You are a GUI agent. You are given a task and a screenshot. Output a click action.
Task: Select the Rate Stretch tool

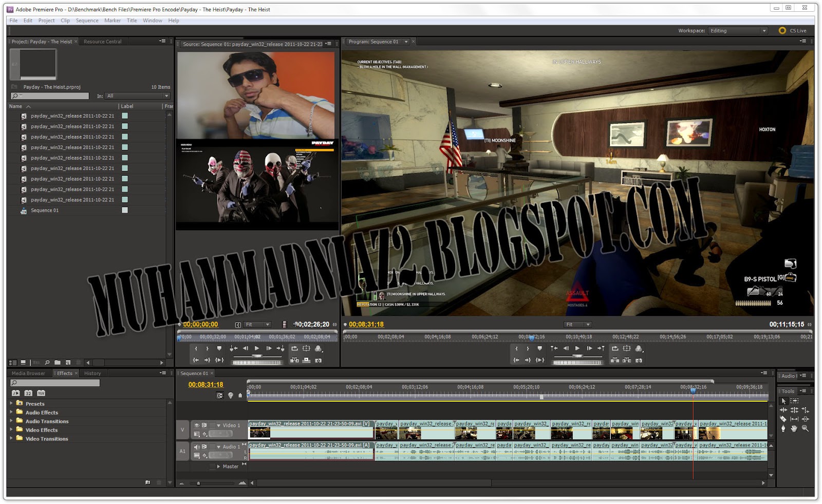coord(806,410)
